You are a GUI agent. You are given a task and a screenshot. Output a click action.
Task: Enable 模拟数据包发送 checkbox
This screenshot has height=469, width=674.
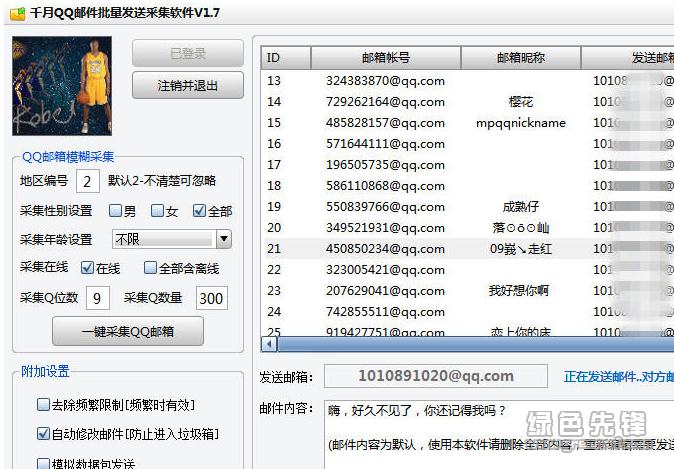pyautogui.click(x=43, y=463)
